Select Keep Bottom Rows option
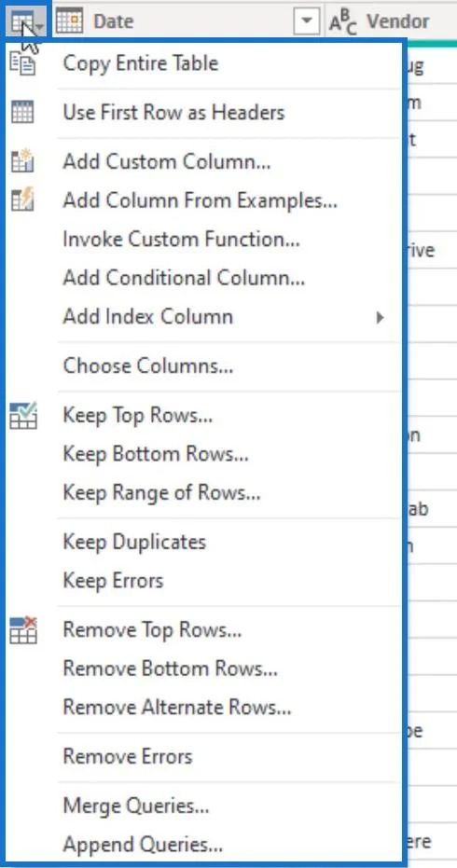457x868 pixels. pos(156,454)
